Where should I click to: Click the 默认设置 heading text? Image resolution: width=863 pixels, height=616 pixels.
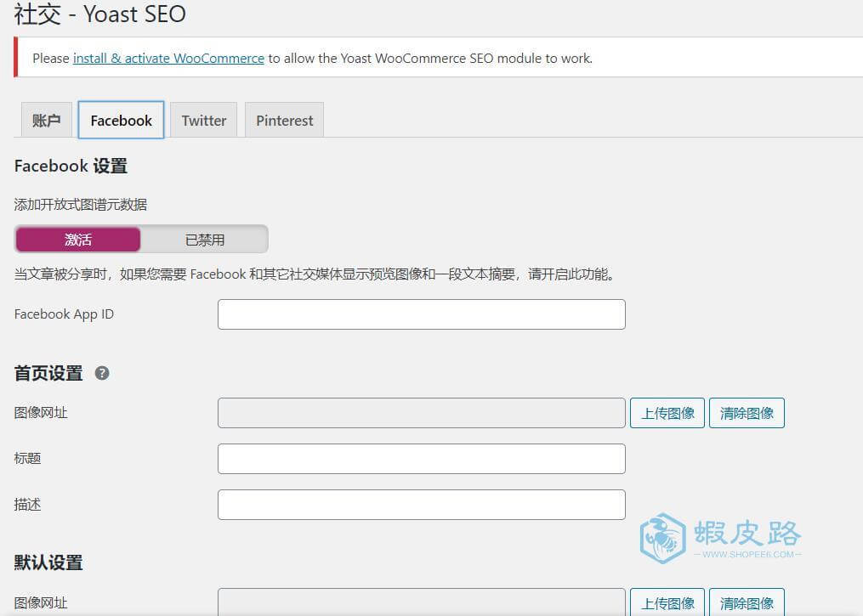[x=48, y=562]
